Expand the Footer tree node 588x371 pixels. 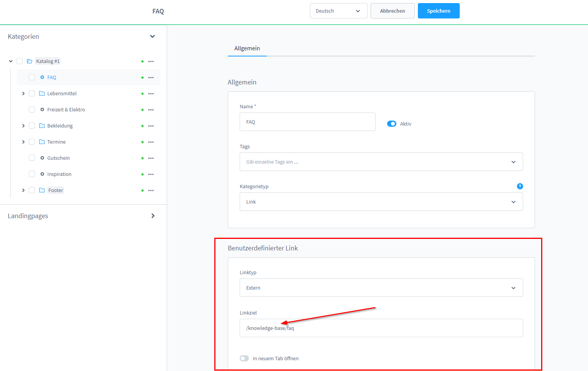(x=23, y=190)
